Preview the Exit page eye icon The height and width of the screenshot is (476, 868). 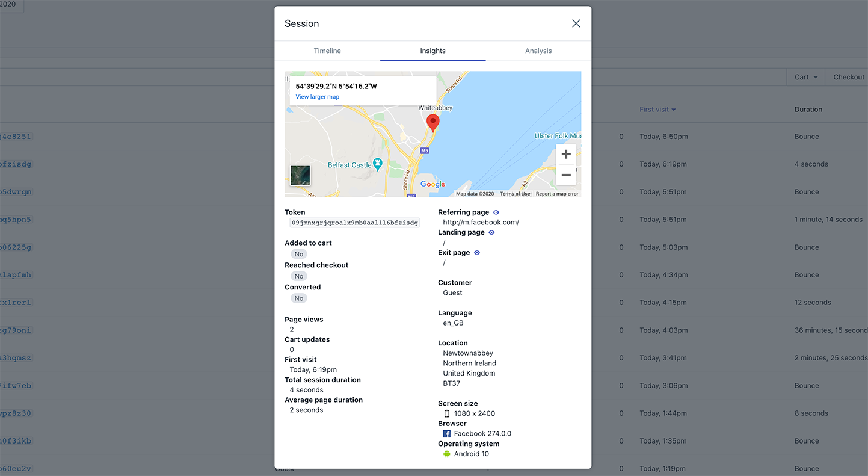pos(477,253)
